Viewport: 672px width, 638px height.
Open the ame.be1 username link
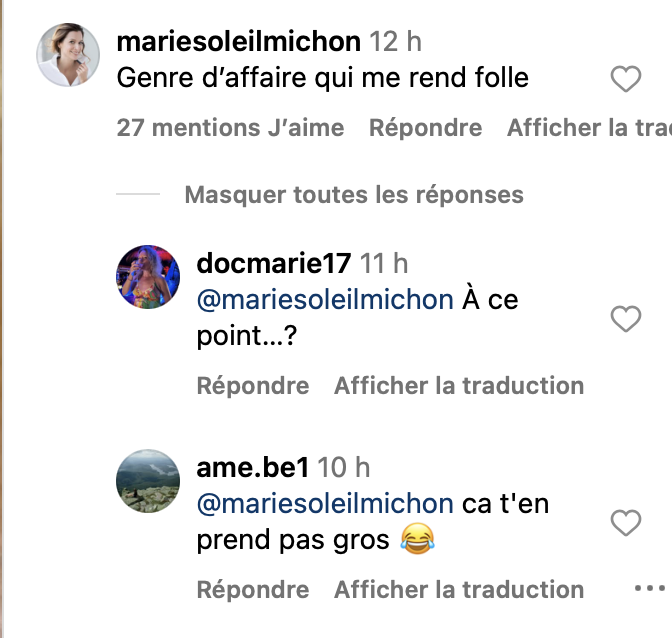point(252,467)
